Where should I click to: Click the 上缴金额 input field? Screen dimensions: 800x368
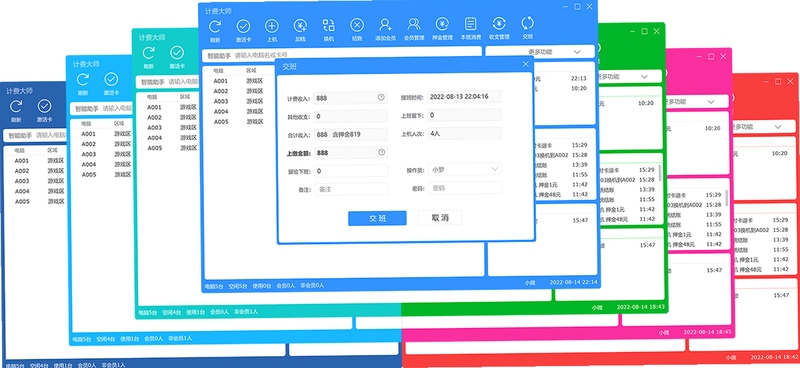tap(351, 153)
